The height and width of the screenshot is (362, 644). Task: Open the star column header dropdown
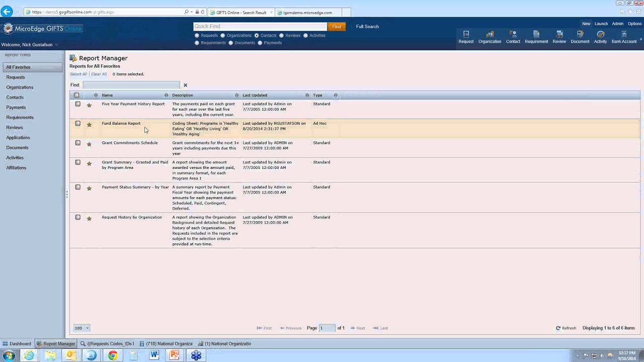pos(96,95)
